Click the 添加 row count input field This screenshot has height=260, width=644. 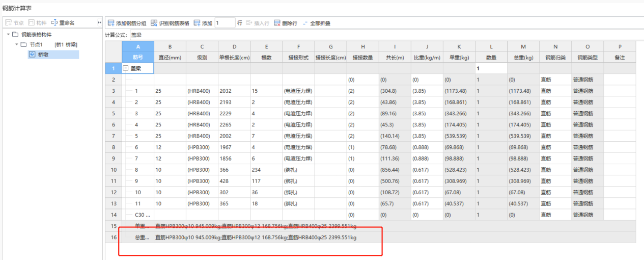click(x=225, y=23)
